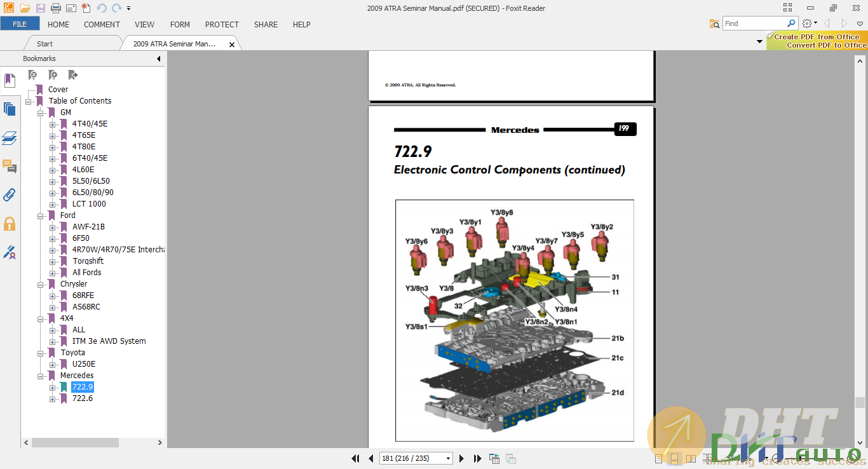Open the 68RFE bookmark
Viewport: 868px width, 469px height.
pyautogui.click(x=83, y=296)
